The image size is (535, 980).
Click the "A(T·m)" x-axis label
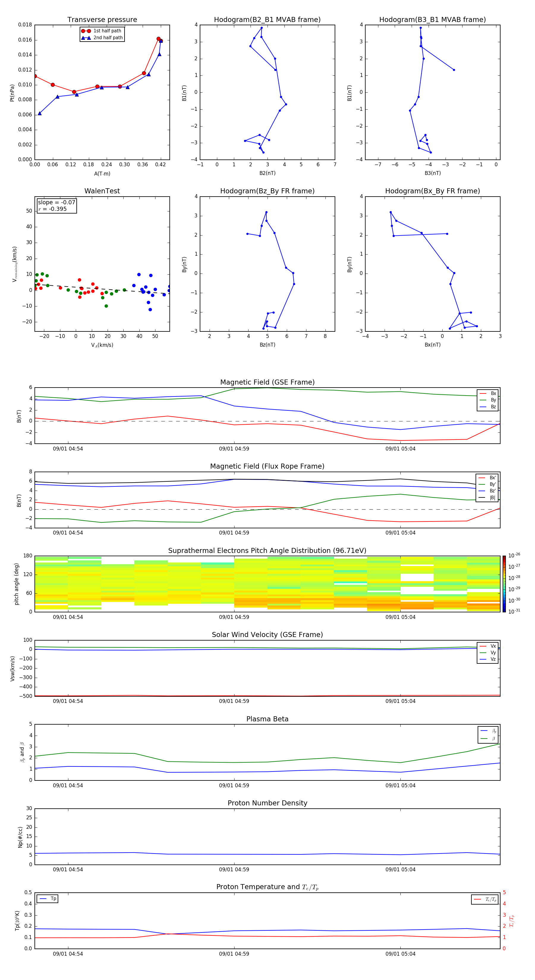coord(102,173)
